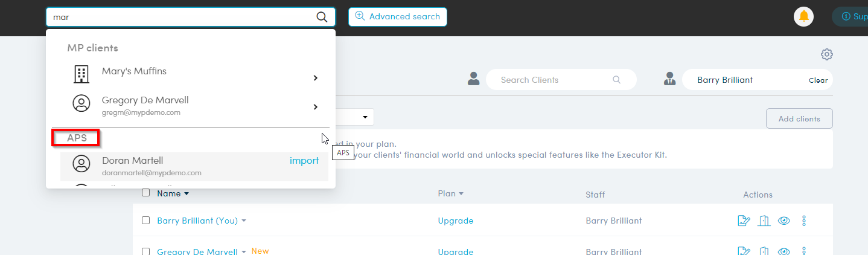Click the door icon in Barry Brilliant's row

pyautogui.click(x=764, y=221)
